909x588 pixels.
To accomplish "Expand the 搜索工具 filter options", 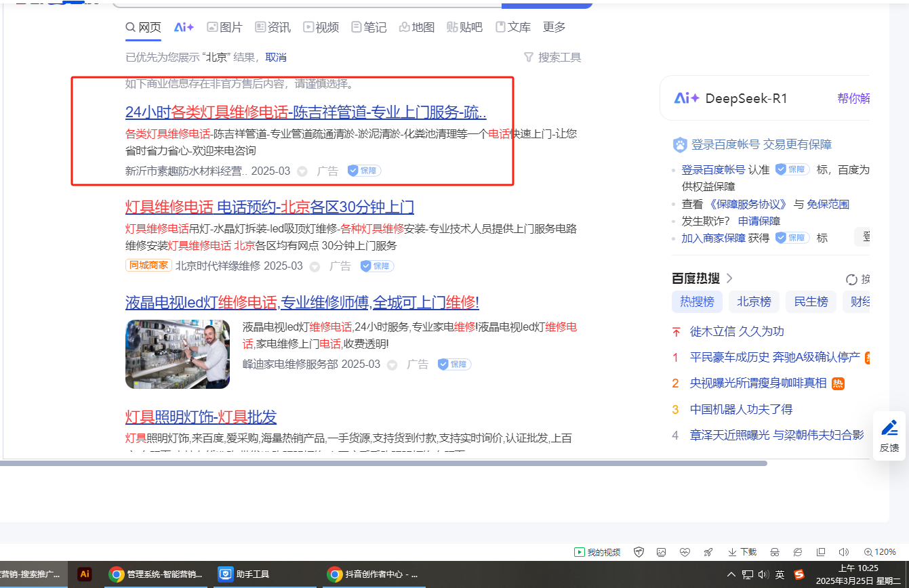I will coord(552,58).
